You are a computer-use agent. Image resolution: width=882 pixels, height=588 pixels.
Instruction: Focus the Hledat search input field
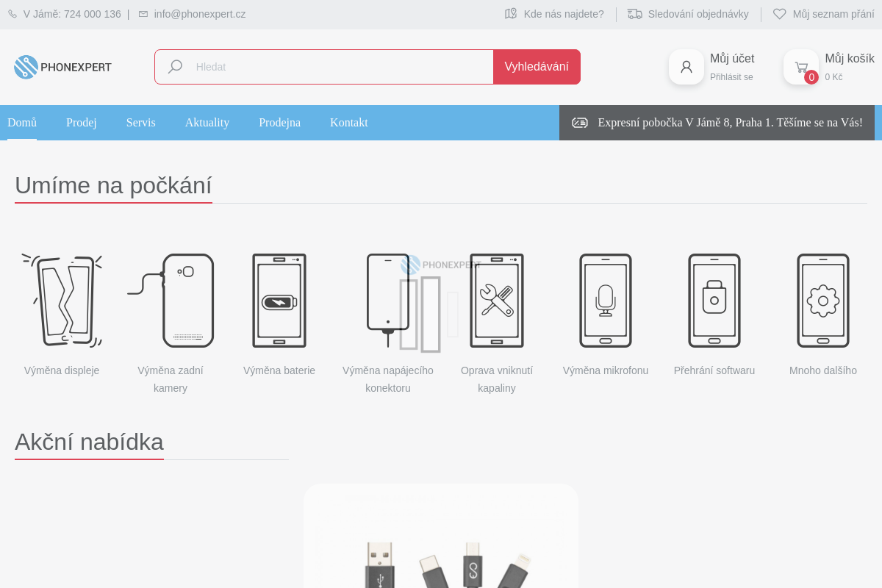pos(324,67)
